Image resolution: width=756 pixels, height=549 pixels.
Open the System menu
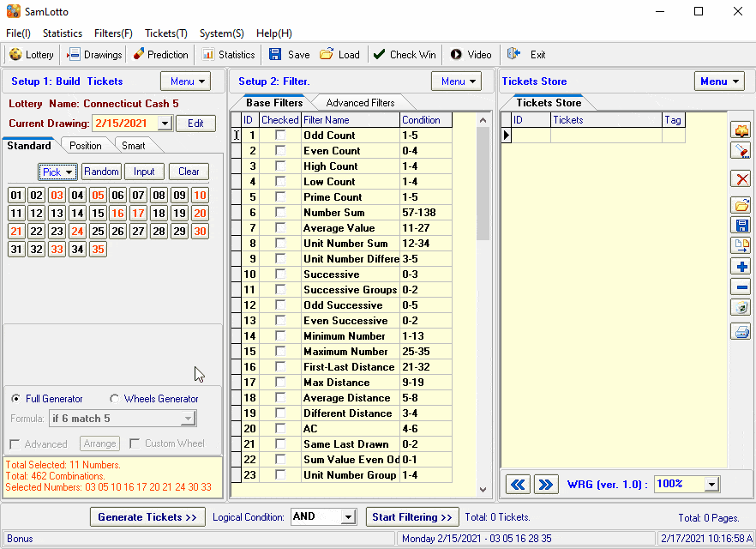click(222, 33)
